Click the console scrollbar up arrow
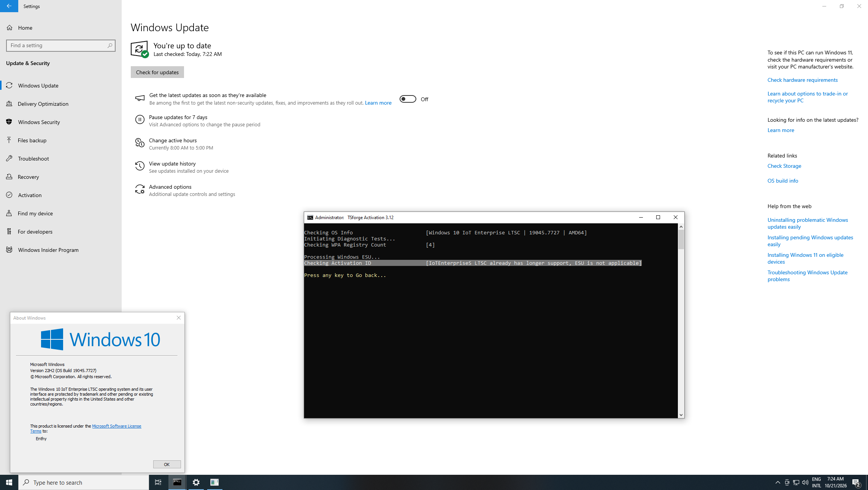The image size is (868, 490). pos(681,227)
